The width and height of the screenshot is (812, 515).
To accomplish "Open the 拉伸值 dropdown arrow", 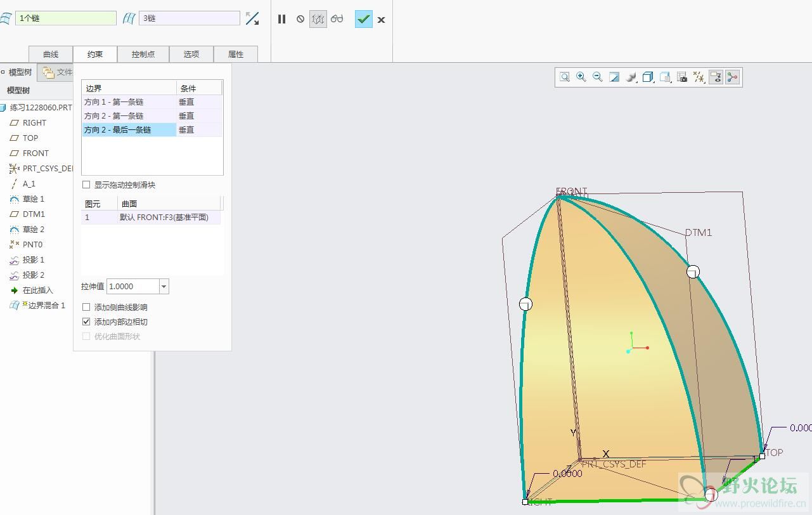I will pos(164,287).
